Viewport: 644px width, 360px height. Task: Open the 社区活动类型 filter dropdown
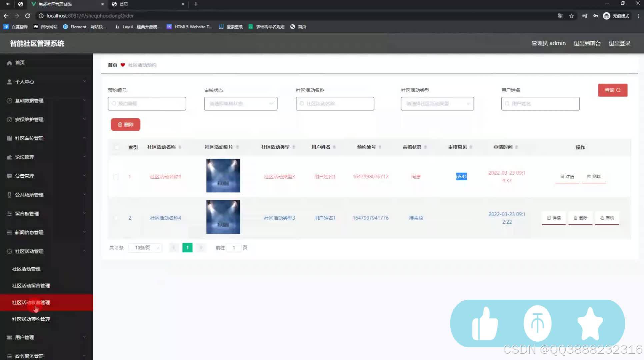click(437, 103)
